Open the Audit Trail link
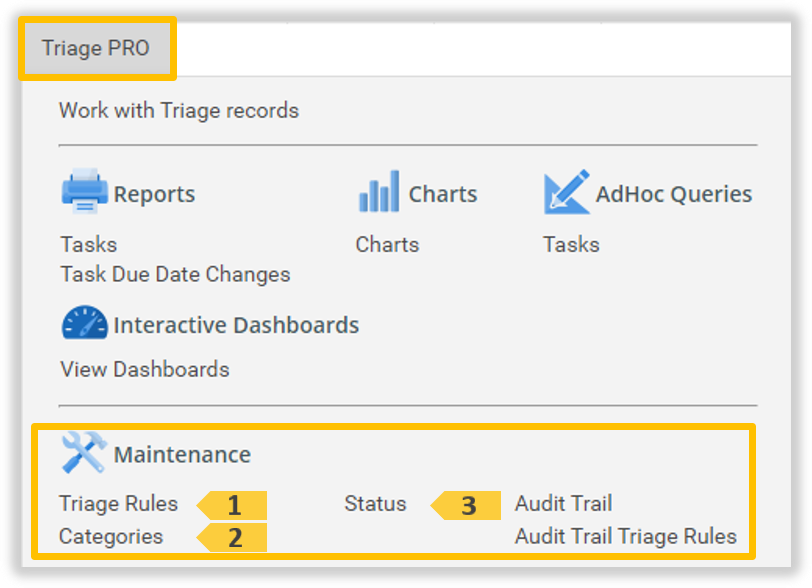This screenshot has width=812, height=588. pos(563,503)
